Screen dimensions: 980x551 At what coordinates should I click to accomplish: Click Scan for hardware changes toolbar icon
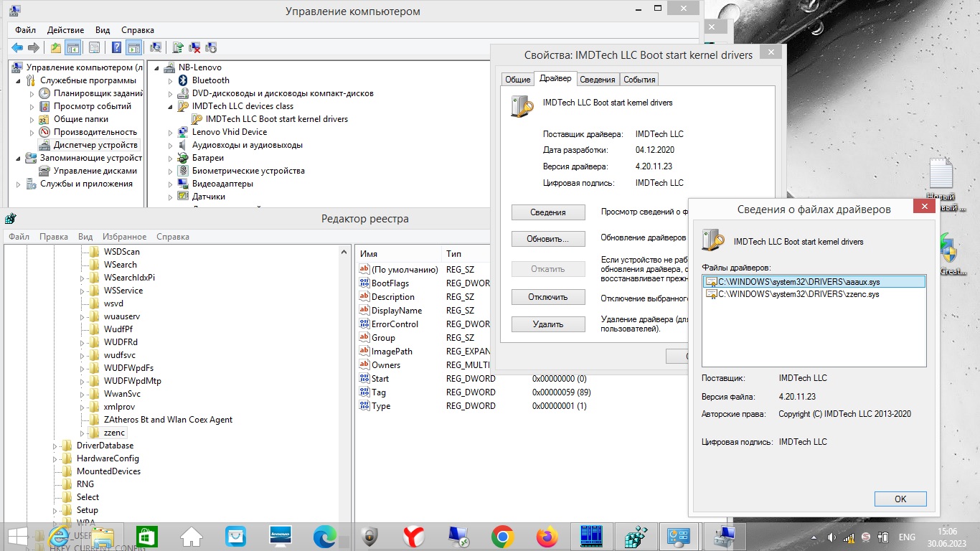(x=156, y=48)
